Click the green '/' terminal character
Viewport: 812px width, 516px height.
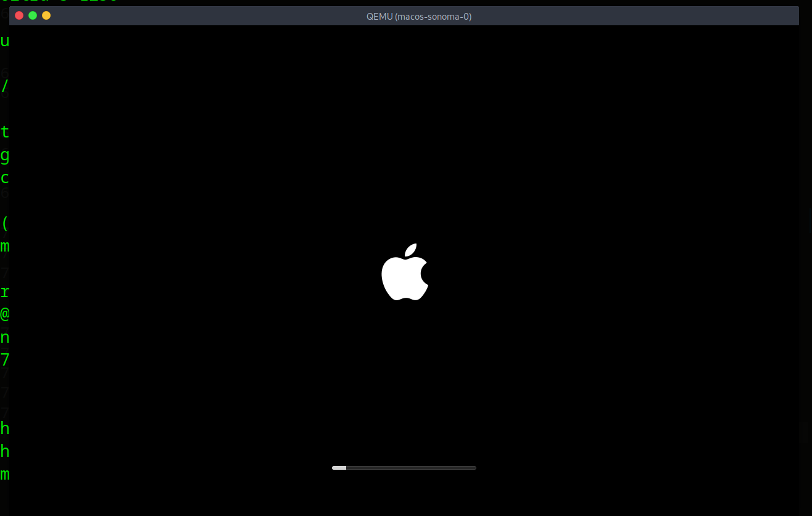click(4, 86)
